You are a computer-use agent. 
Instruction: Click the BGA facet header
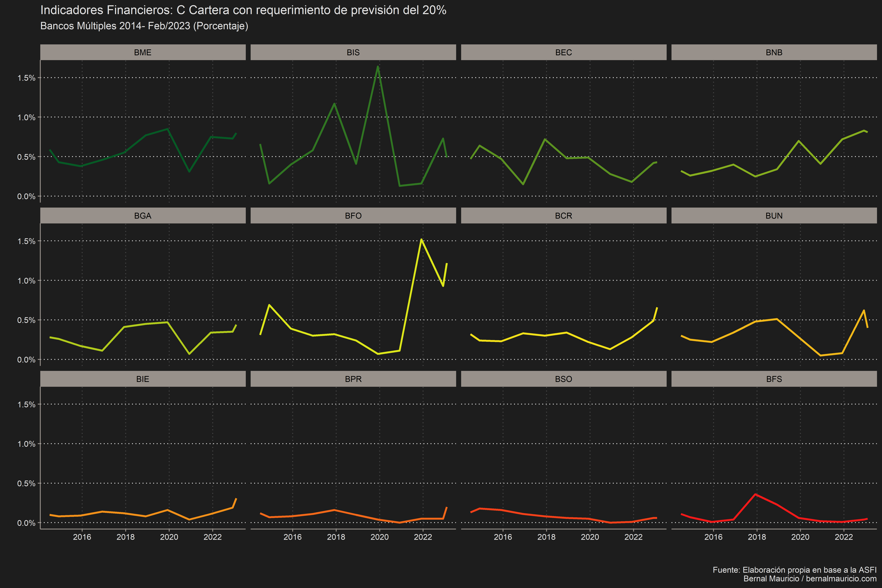pos(143,216)
